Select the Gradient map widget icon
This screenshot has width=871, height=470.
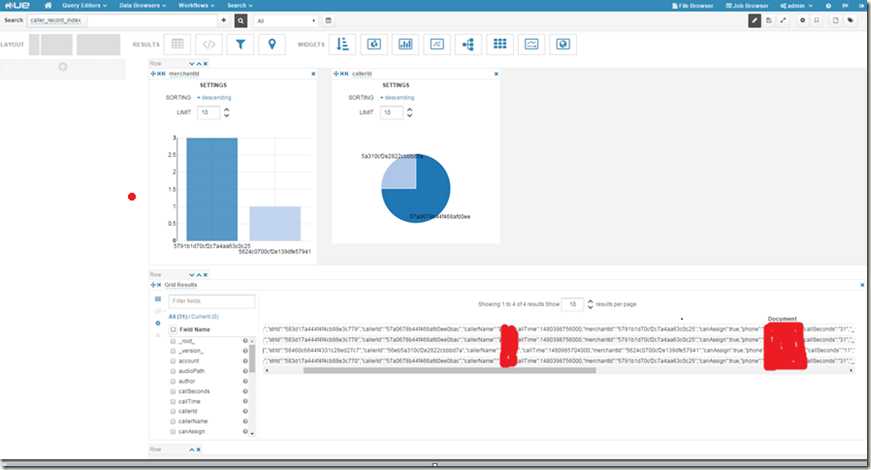(563, 44)
